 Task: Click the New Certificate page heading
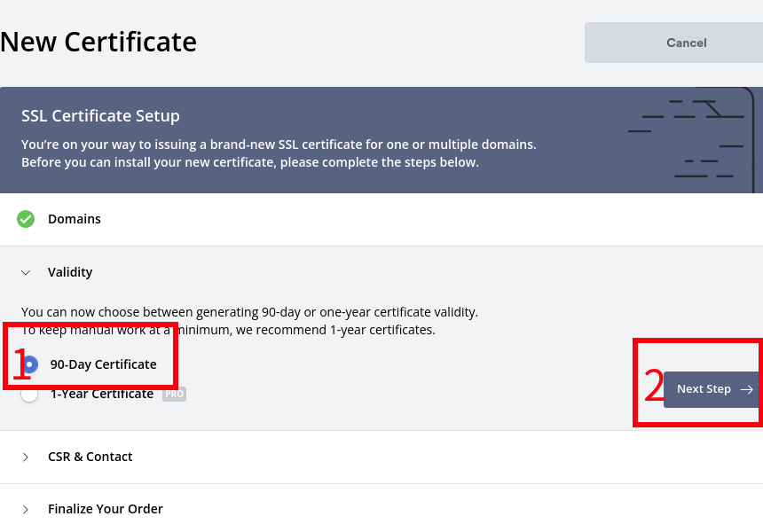[98, 42]
